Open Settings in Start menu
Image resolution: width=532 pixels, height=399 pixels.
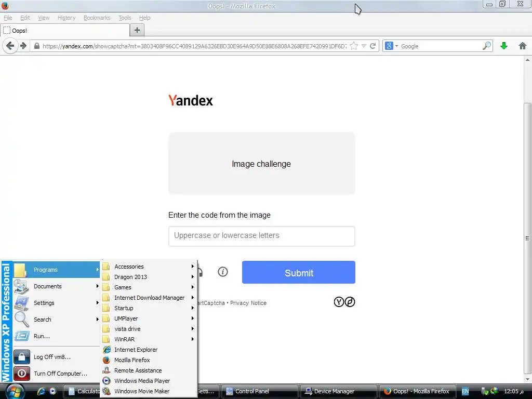(57, 303)
